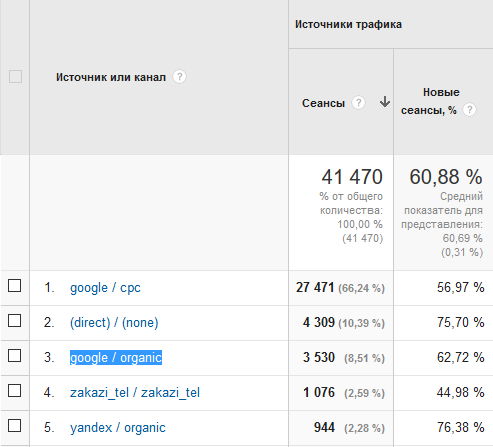Click the average new sessions value 60,88 %
Image resolution: width=493 pixels, height=447 pixels.
click(446, 177)
